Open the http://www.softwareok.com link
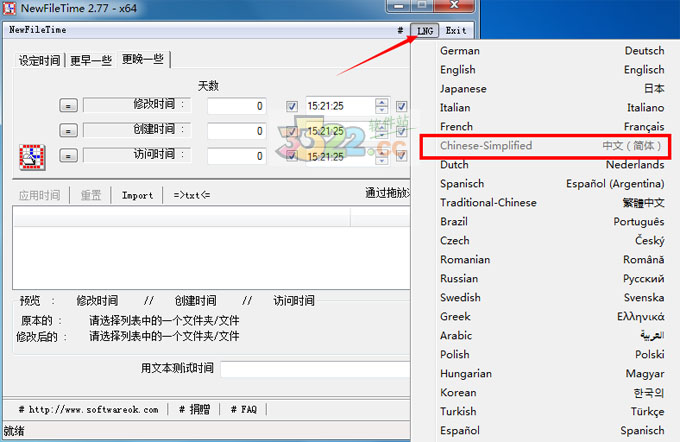This screenshot has width=680, height=442. click(88, 409)
